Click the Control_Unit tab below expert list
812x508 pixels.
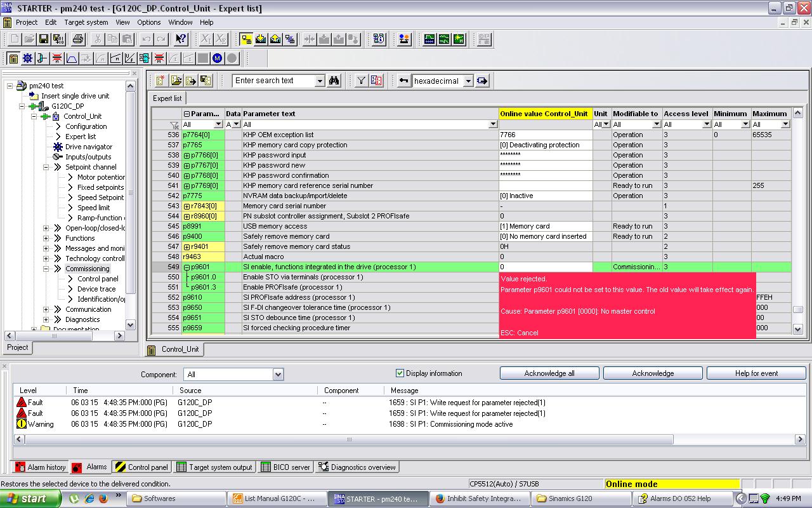pos(174,349)
